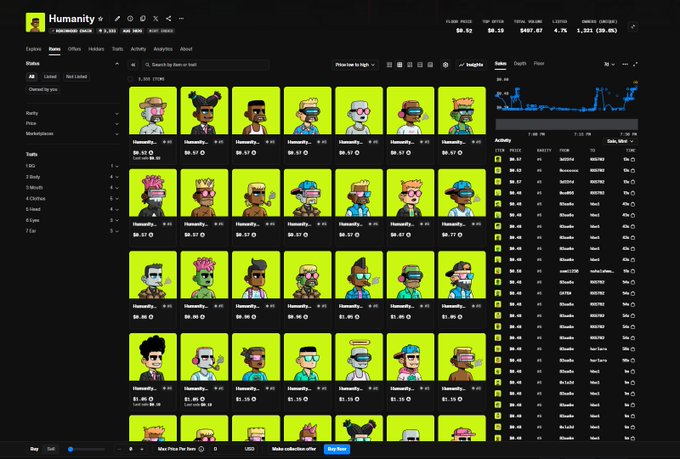Viewport: 680px width, 459px height.
Task: Open the Offers tab
Action: click(74, 49)
